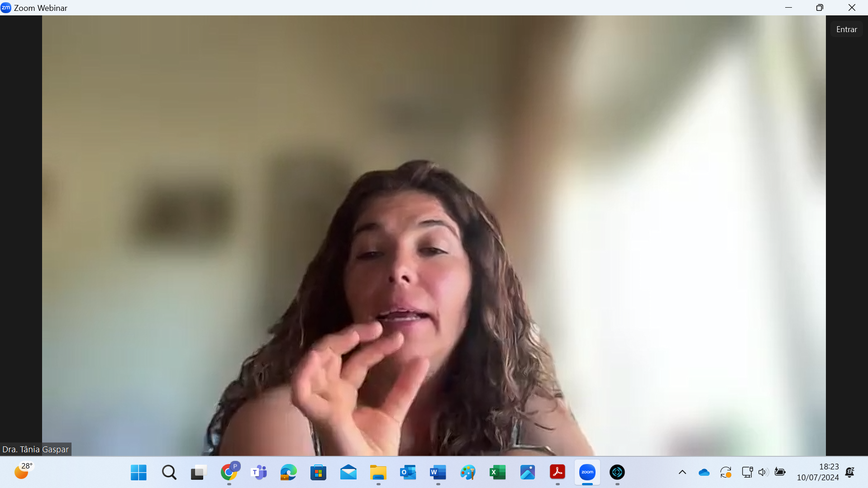Open the weather widget showing 28°
This screenshot has height=488, width=868.
click(x=23, y=471)
